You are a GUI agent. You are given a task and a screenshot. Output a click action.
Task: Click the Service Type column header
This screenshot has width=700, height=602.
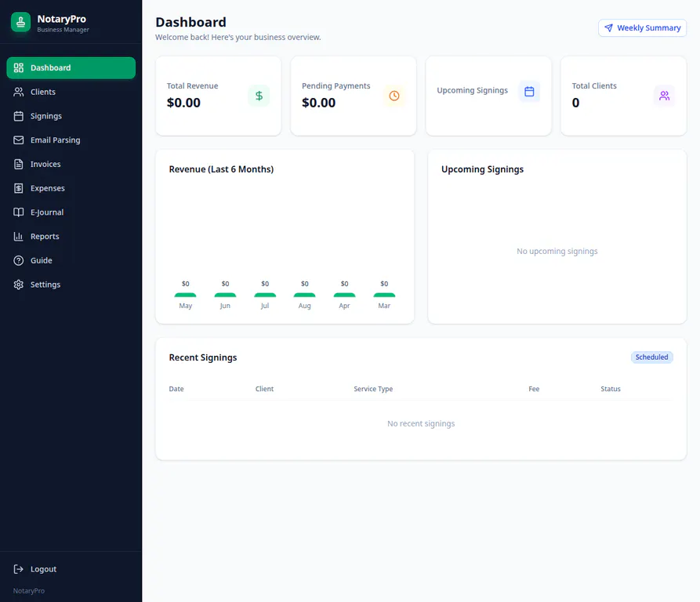point(373,389)
